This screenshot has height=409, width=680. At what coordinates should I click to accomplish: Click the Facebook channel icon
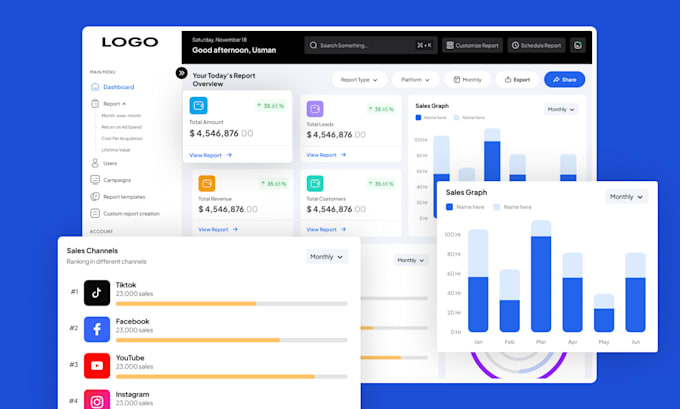click(97, 329)
